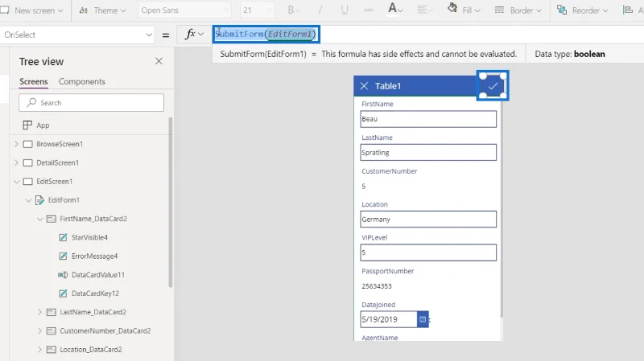Open the New screen dropdown
This screenshot has height=361, width=644.
pyautogui.click(x=32, y=10)
